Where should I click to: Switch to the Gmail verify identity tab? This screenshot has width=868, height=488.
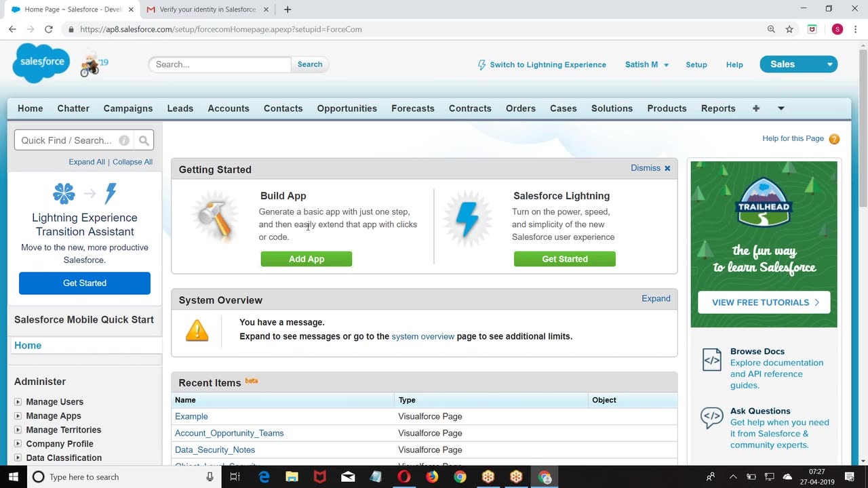pyautogui.click(x=206, y=9)
